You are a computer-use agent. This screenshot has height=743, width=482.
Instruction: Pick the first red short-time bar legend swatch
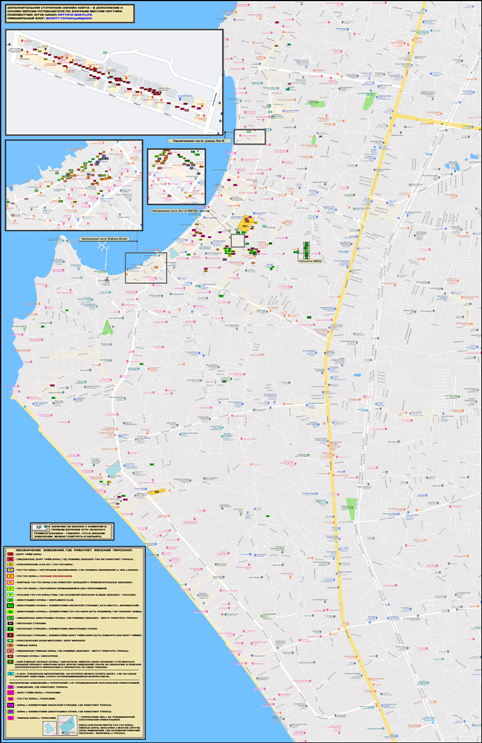click(x=10, y=554)
